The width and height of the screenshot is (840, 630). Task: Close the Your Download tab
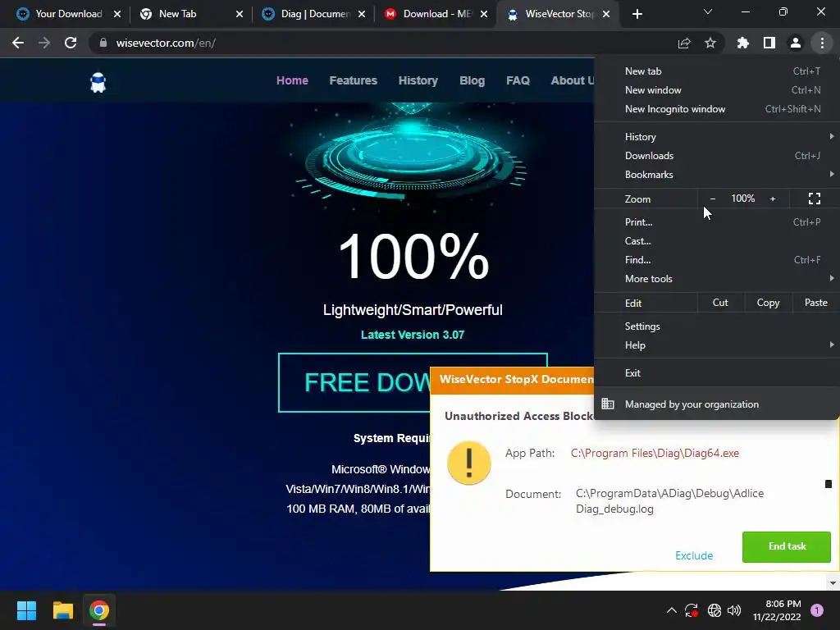pos(117,14)
